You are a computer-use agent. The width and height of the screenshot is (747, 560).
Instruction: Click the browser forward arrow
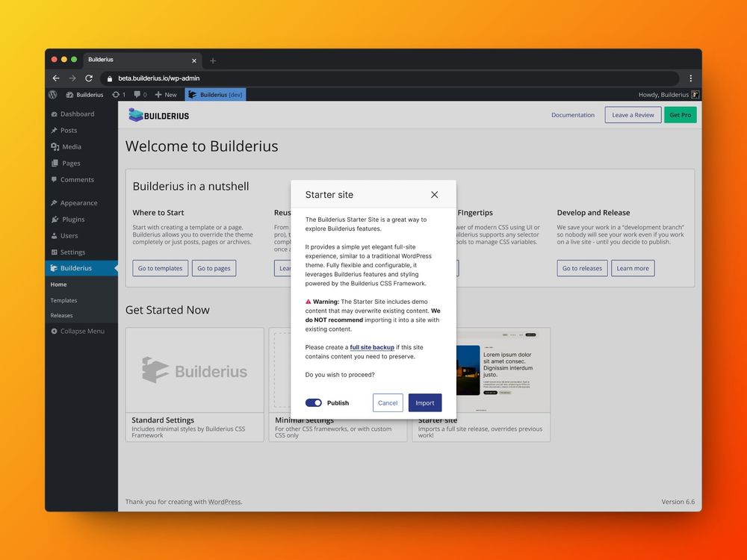72,78
